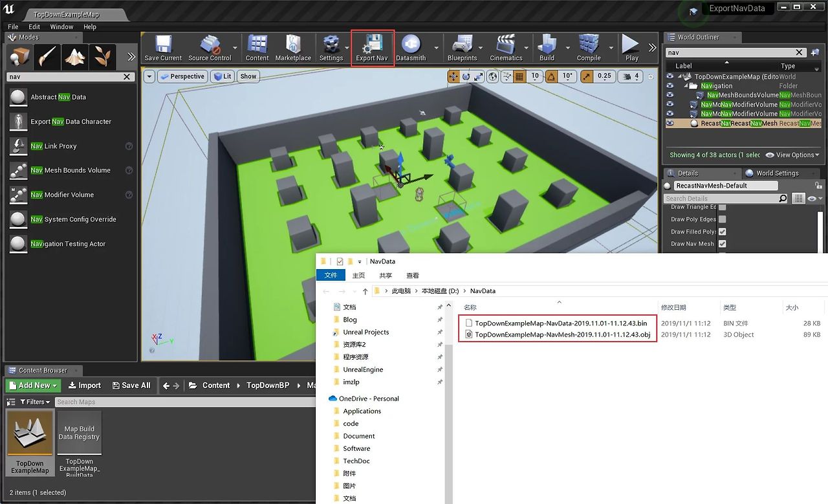Screen dimensions: 828x504
Task: Clear the Modes panel nav search
Action: (x=127, y=77)
